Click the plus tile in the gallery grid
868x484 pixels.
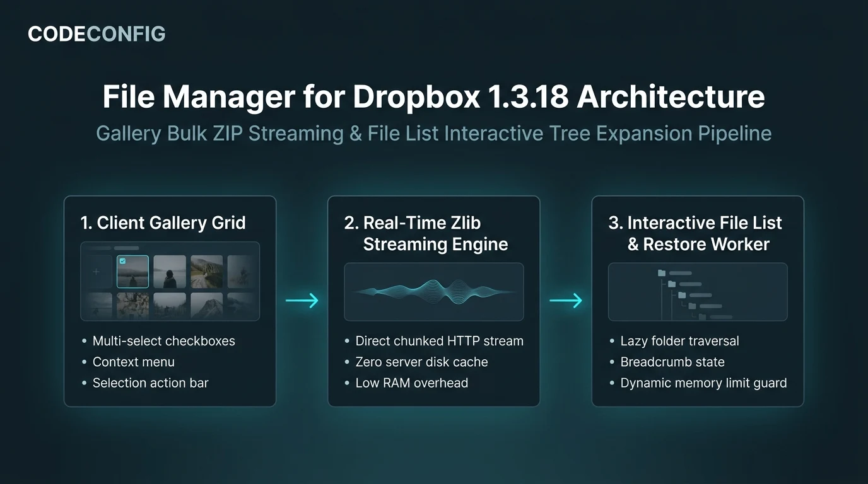(x=96, y=272)
